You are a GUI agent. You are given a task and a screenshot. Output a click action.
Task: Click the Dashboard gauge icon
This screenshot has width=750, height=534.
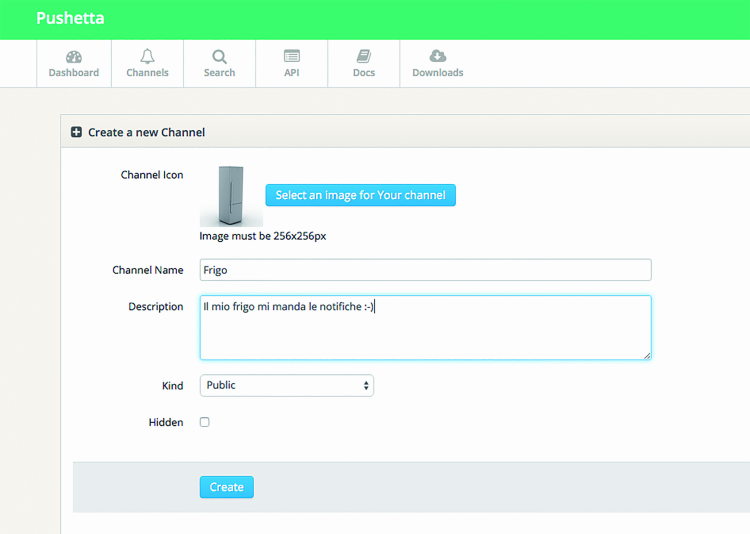[74, 56]
